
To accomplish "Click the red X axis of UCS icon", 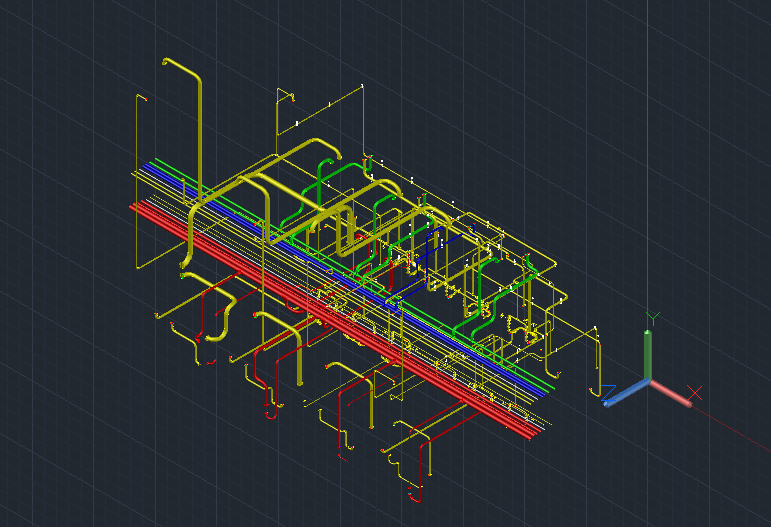I will (671, 393).
